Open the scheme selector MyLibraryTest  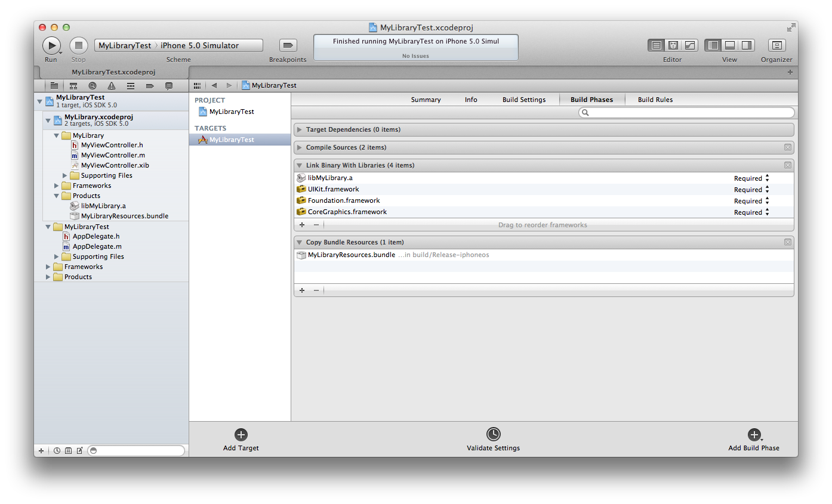pos(125,45)
